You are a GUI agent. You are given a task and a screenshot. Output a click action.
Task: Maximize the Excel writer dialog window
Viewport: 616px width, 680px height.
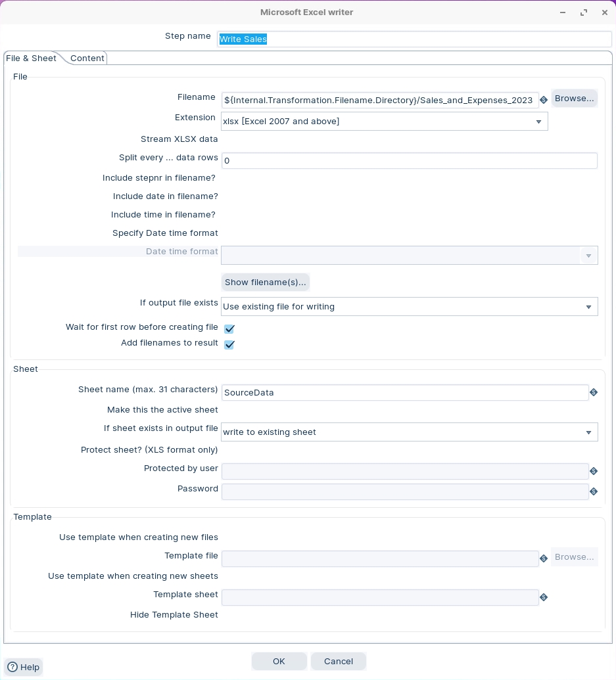[583, 12]
